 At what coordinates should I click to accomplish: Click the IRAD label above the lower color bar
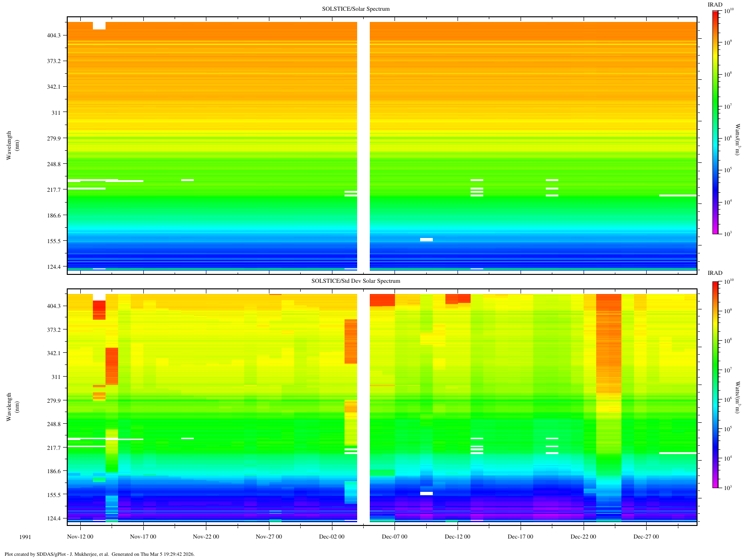pos(715,273)
